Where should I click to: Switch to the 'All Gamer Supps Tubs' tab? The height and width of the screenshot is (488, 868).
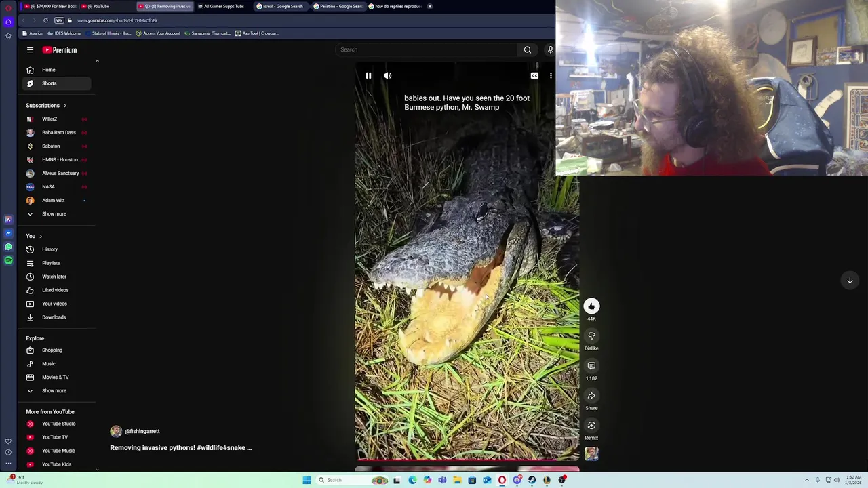[x=224, y=6]
